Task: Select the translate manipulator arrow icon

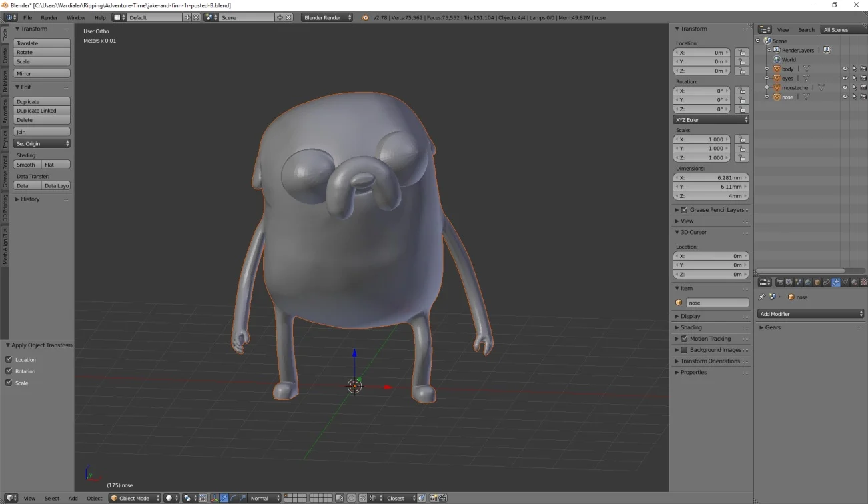Action: 224,498
